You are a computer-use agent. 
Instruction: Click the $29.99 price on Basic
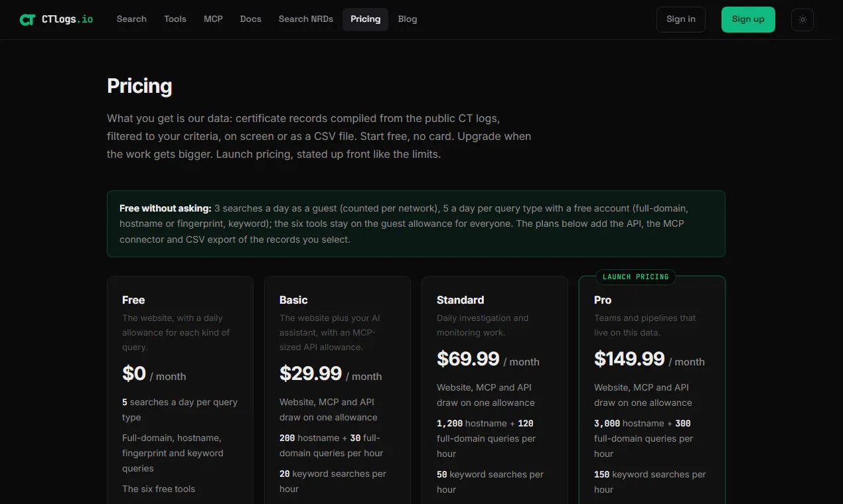click(x=311, y=373)
